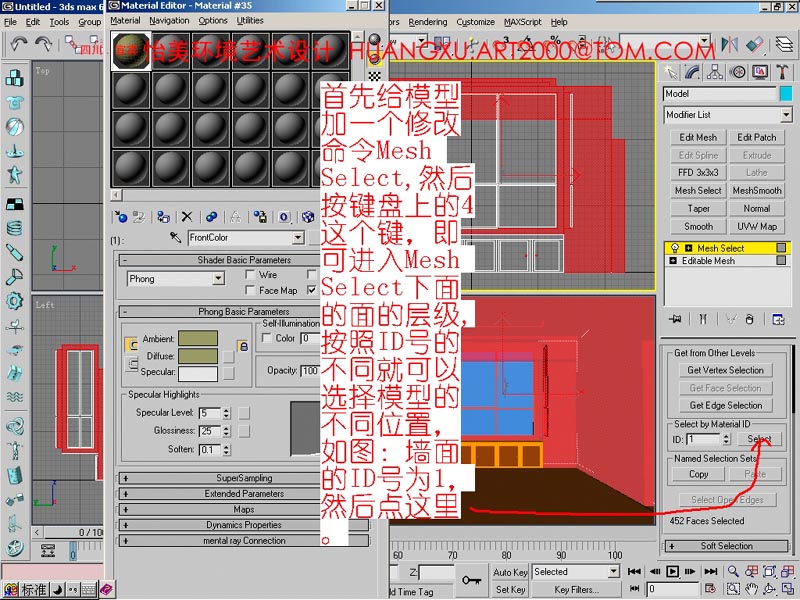Screen dimensions: 800x600
Task: Click the Pin Stack icon
Action: [675, 319]
